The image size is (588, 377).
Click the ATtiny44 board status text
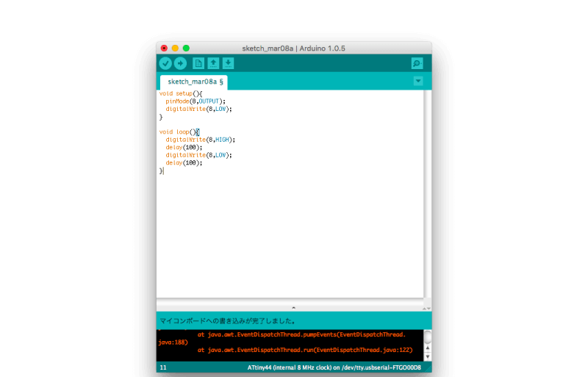pyautogui.click(x=334, y=367)
